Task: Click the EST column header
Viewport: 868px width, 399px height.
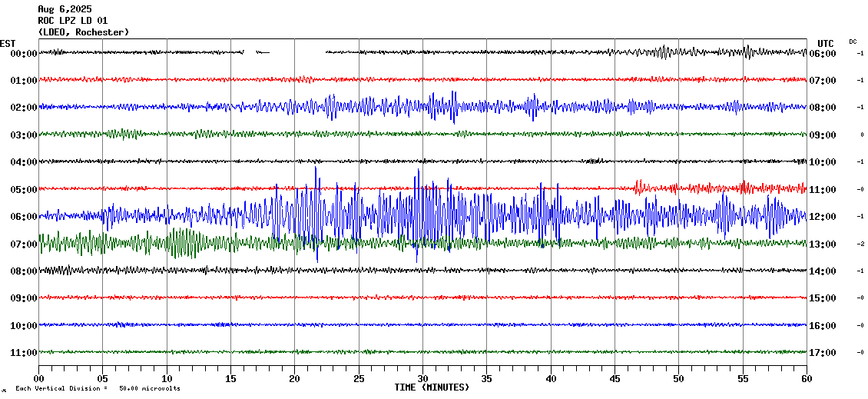Action: (x=8, y=43)
